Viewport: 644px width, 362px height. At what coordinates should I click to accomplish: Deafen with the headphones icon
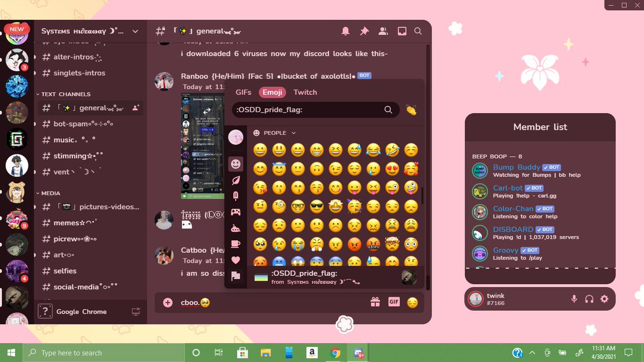(x=589, y=299)
